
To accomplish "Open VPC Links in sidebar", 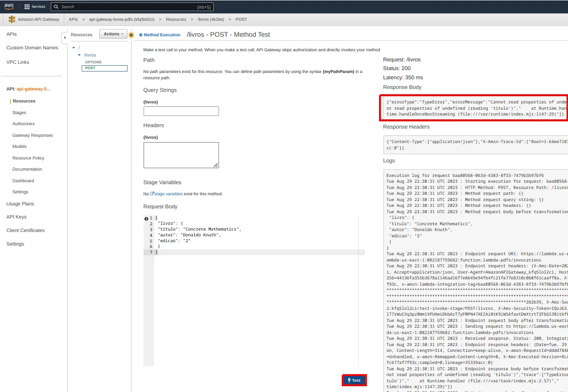I will click(x=18, y=62).
